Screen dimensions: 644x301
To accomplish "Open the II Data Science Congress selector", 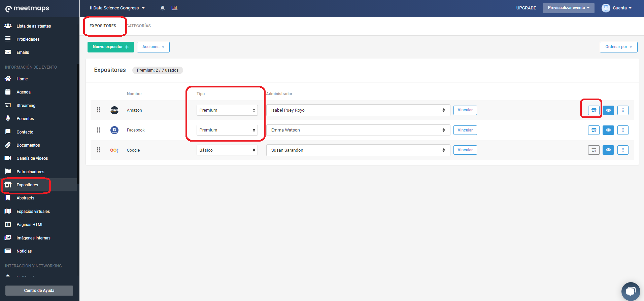I will pos(117,8).
